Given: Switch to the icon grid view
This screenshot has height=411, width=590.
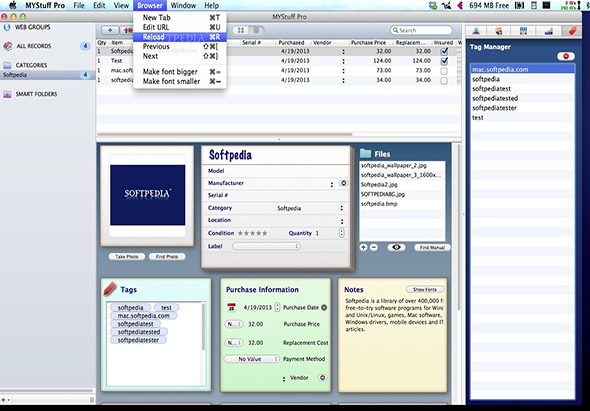Looking at the screenshot, I should 241,30.
